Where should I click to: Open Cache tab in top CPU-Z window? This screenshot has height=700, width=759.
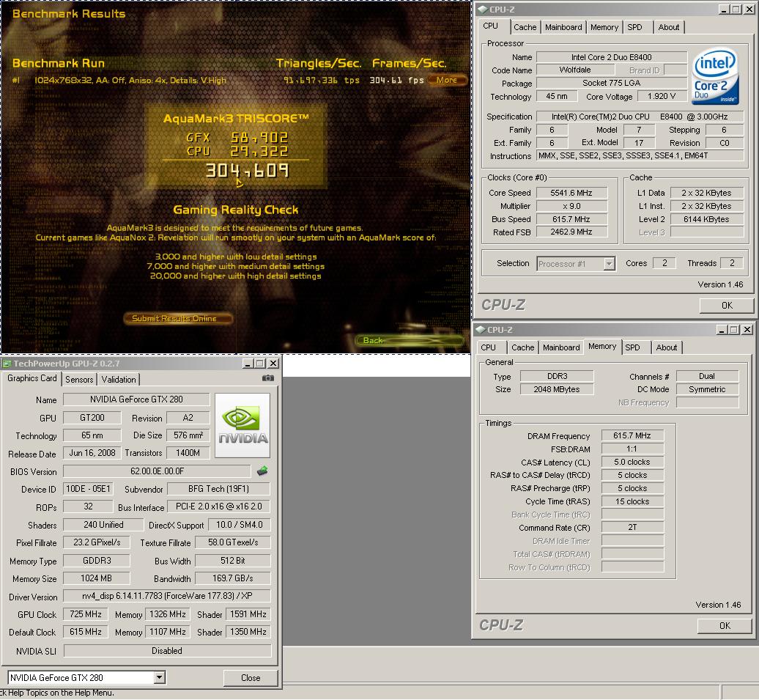(525, 27)
